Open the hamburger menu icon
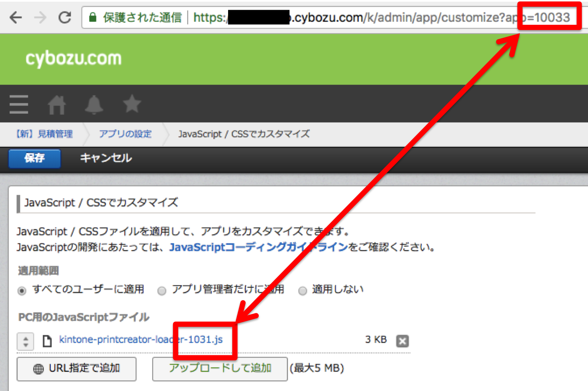Viewport: 588px width, 391px height. (x=19, y=104)
